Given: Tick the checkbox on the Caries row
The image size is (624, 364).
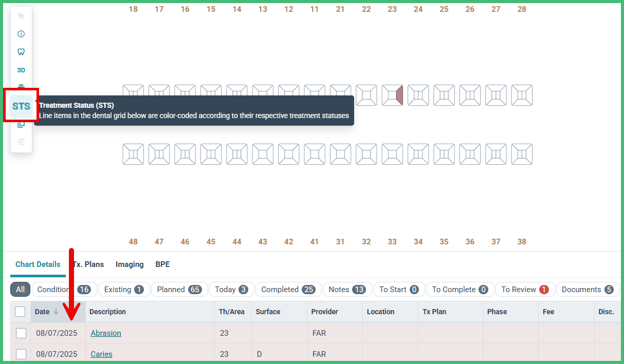Looking at the screenshot, I should point(20,354).
